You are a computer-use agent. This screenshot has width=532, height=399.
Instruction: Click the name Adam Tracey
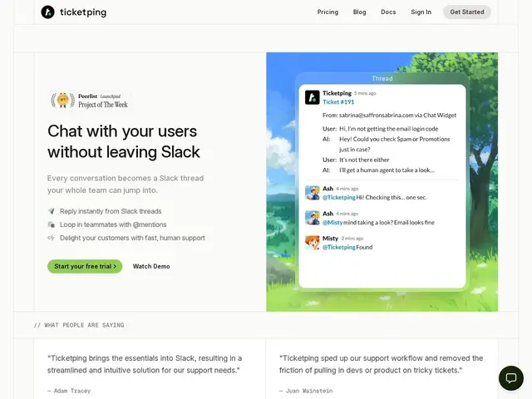pyautogui.click(x=72, y=391)
